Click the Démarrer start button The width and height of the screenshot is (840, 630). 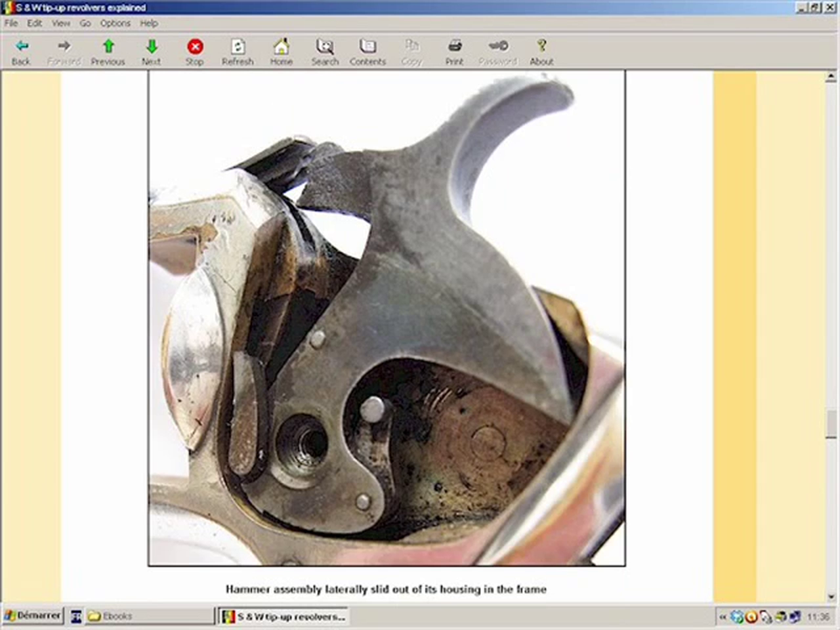(x=32, y=616)
